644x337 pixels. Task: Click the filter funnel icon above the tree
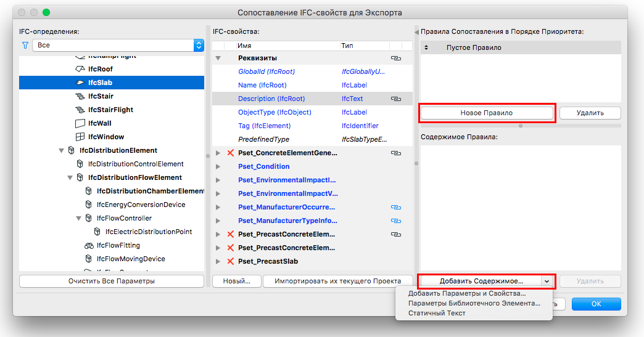tap(25, 45)
